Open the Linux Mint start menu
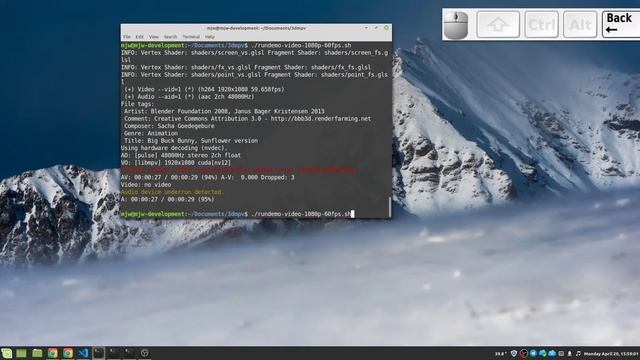 (7, 353)
